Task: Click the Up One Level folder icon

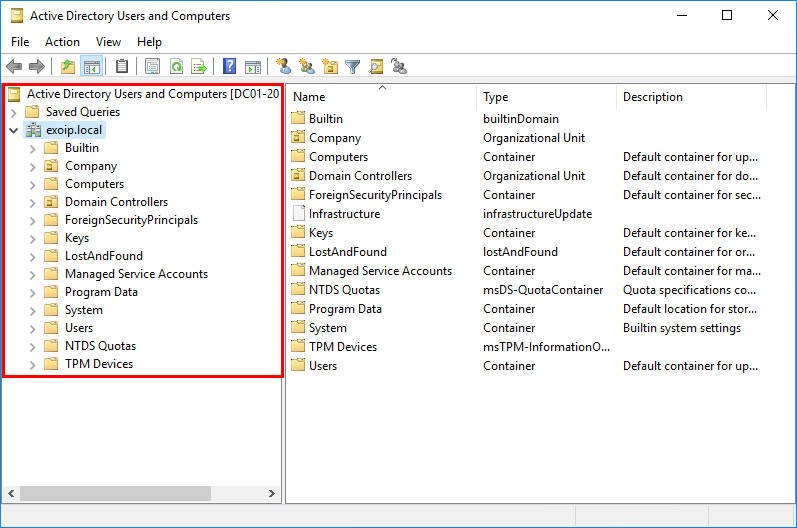Action: (68, 67)
